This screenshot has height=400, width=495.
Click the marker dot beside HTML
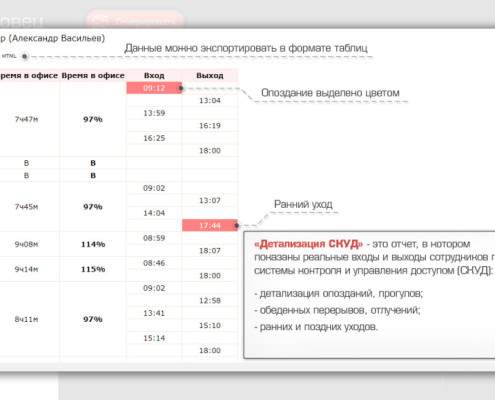(25, 56)
